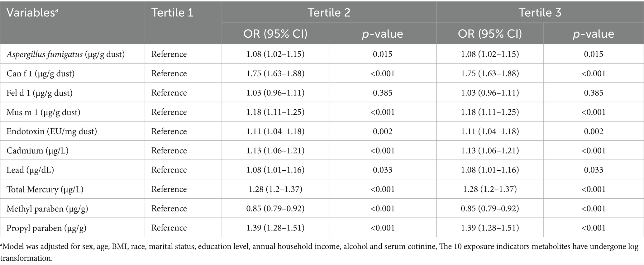Select the "Fel d 1 (μg/g dust)" variable cell
This screenshot has height=265, width=644.
(40, 93)
